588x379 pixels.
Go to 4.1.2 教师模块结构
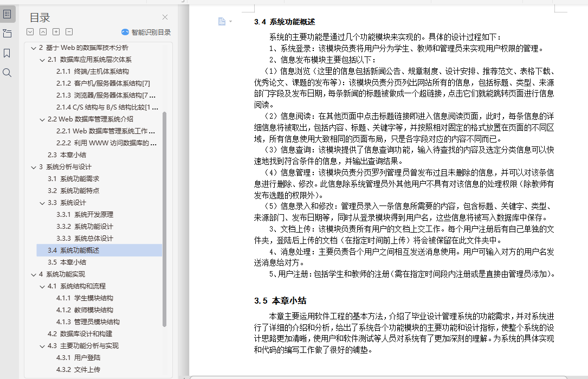(x=85, y=310)
